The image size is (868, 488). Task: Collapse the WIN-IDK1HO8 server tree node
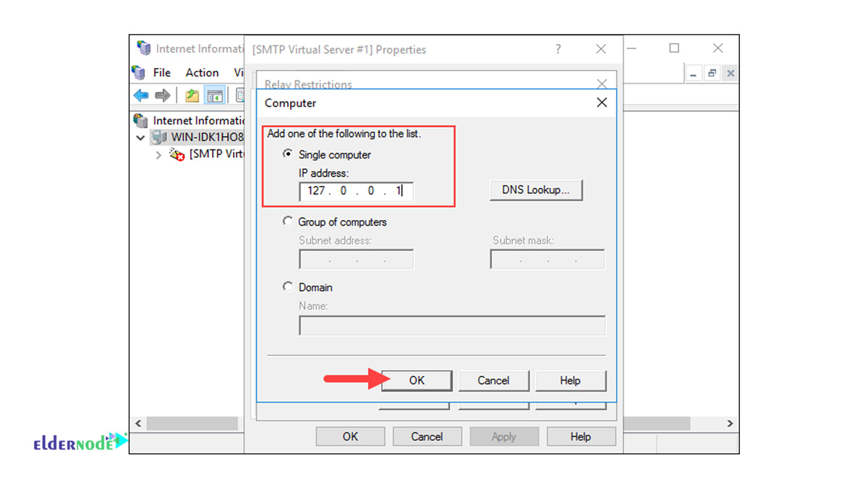[x=141, y=137]
